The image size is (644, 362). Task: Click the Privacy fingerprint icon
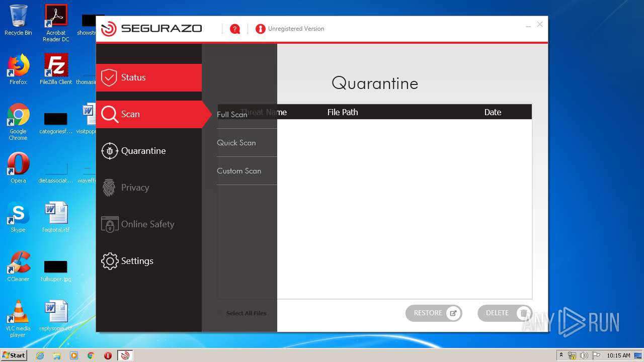[x=109, y=188]
